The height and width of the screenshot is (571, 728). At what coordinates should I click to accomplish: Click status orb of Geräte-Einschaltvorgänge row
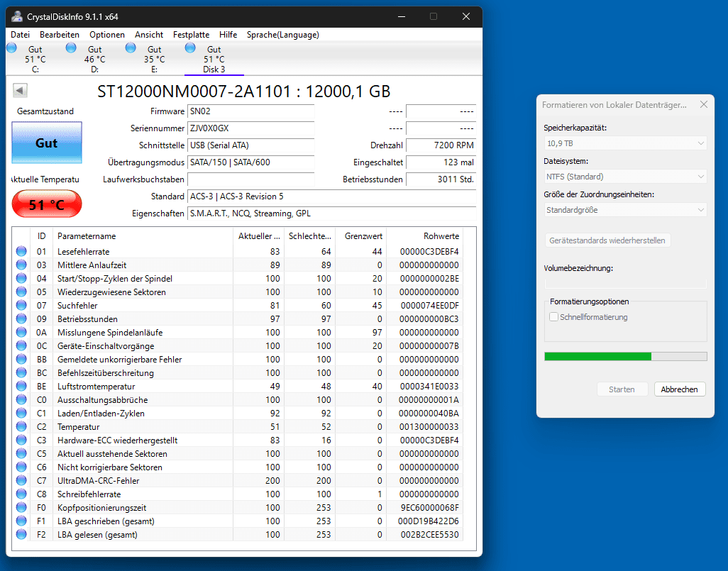(21, 345)
